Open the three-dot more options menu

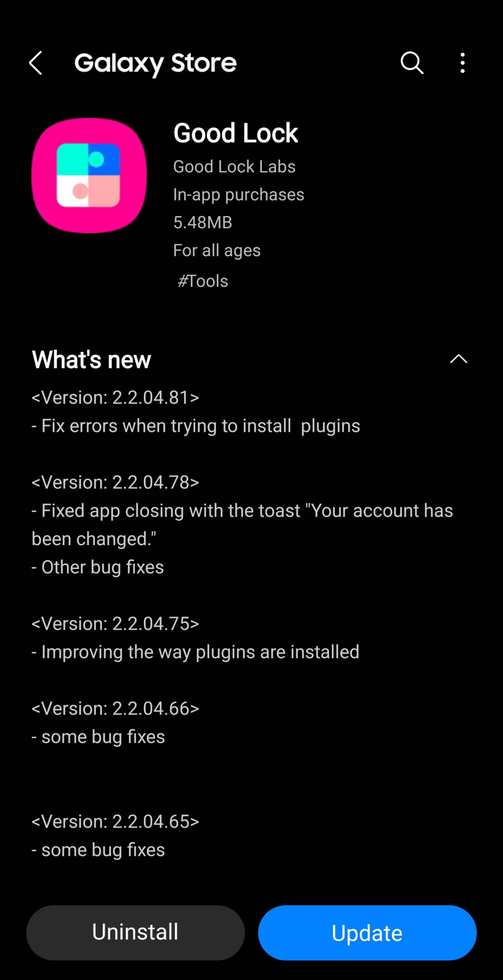click(x=462, y=63)
